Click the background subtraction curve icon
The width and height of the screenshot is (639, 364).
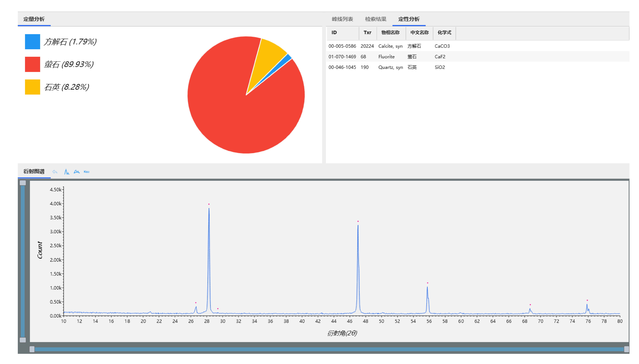click(76, 172)
